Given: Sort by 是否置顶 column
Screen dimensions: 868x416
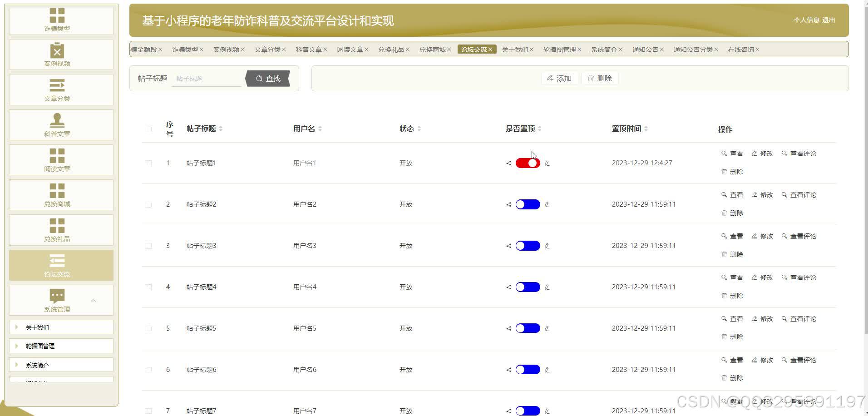Looking at the screenshot, I should (540, 129).
